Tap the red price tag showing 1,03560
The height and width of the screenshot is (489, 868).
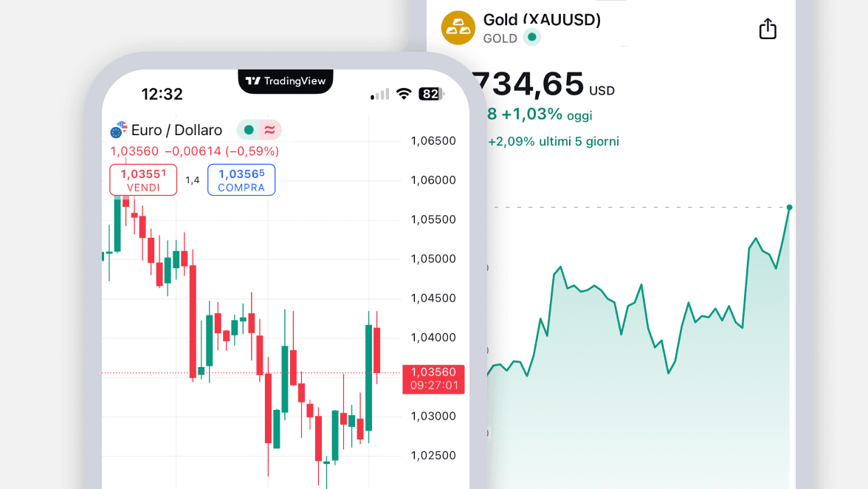click(x=433, y=379)
